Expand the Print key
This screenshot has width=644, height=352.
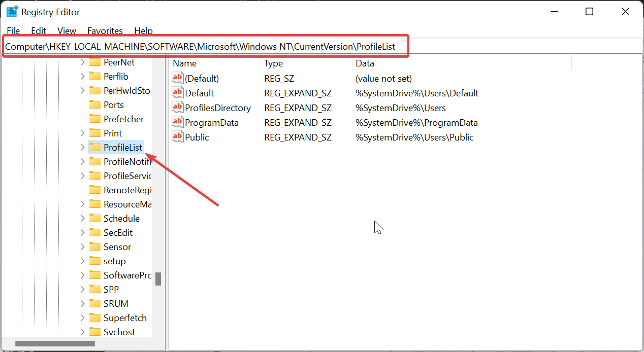(82, 133)
